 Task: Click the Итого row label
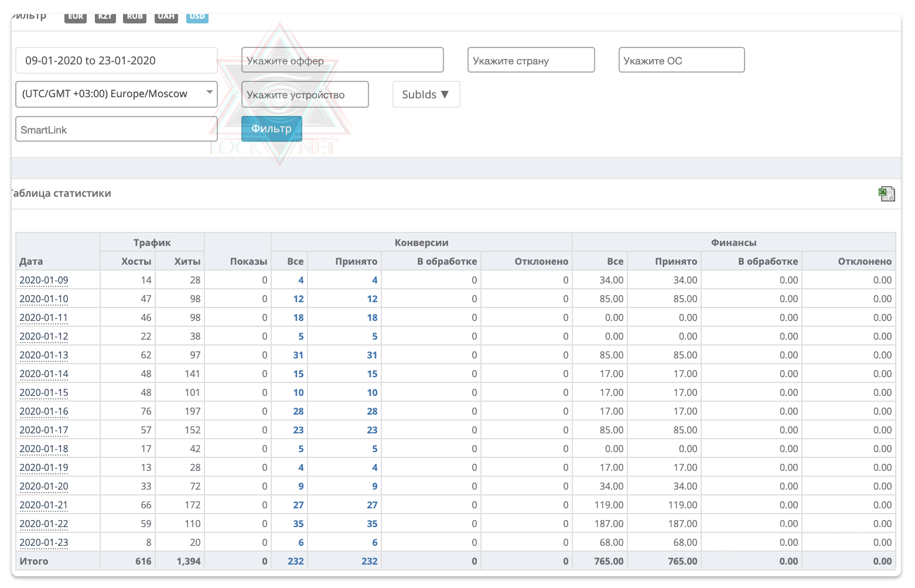click(x=34, y=561)
